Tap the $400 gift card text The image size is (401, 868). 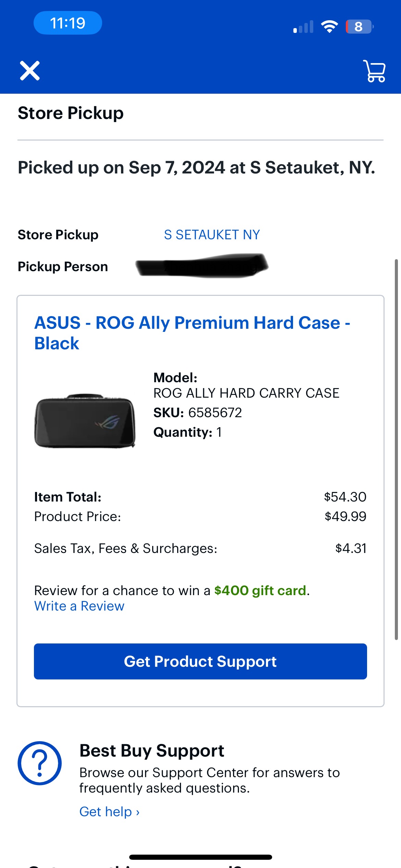click(260, 590)
